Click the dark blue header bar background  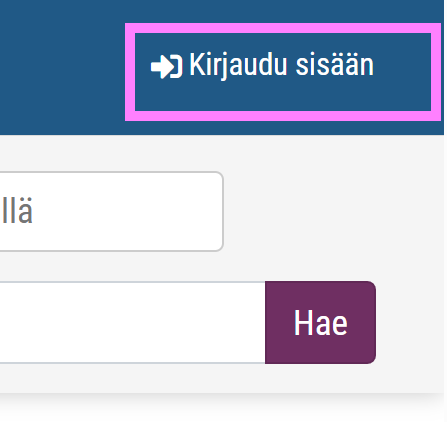coord(62,67)
